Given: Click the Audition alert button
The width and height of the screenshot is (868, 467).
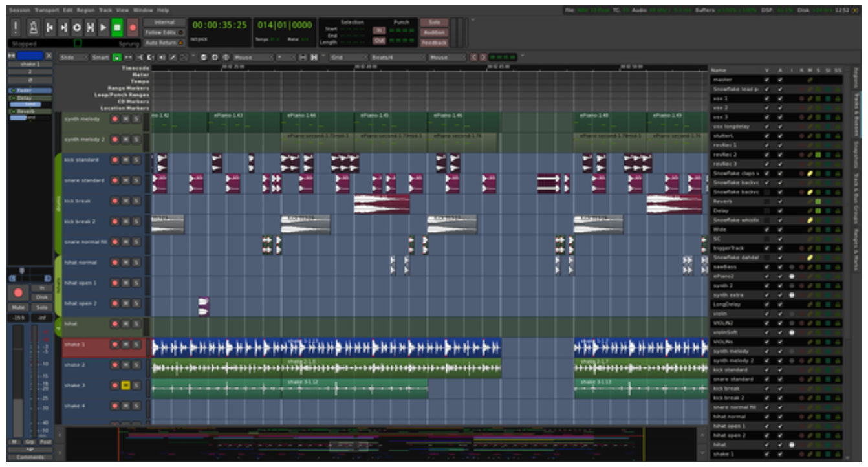Looking at the screenshot, I should 434,32.
